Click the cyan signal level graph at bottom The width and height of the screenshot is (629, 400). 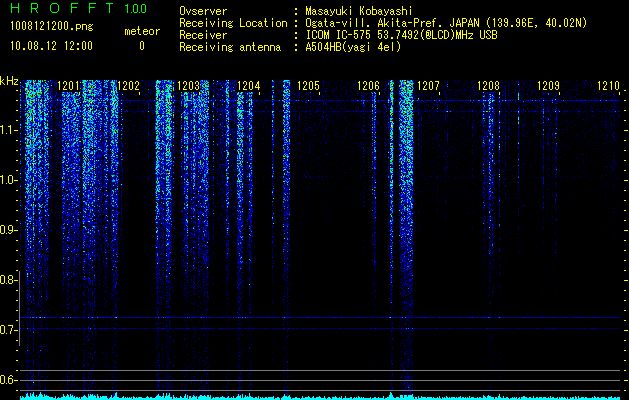321,396
